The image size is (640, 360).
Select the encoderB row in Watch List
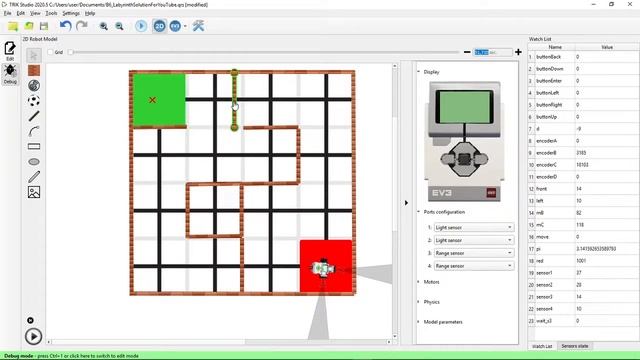click(584, 153)
